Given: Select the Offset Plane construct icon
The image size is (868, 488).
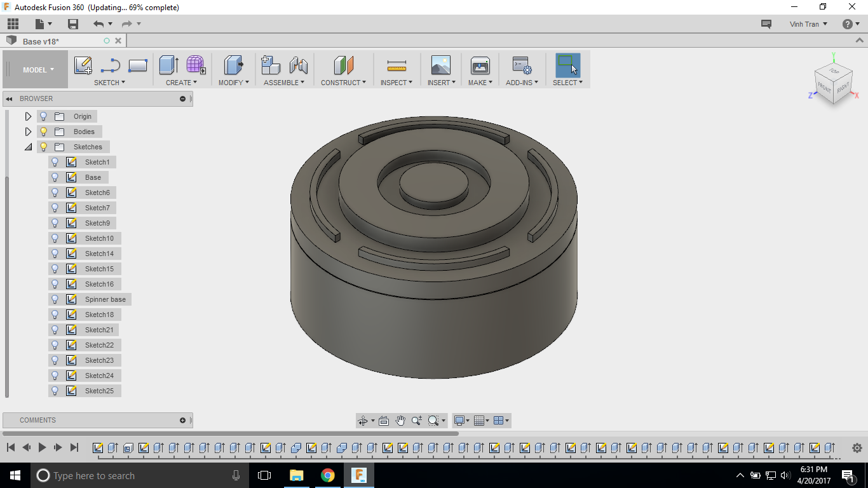Looking at the screenshot, I should 343,65.
